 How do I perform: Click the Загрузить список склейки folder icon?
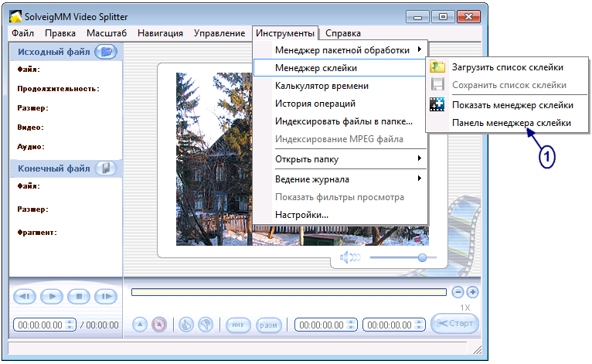click(437, 66)
